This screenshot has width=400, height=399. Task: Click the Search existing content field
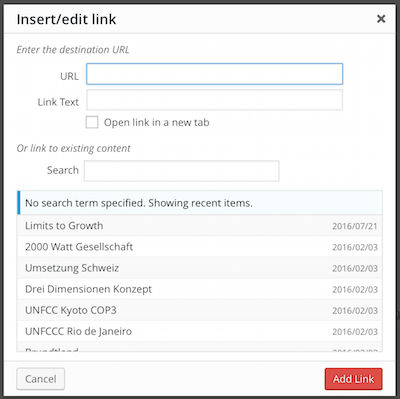(181, 171)
